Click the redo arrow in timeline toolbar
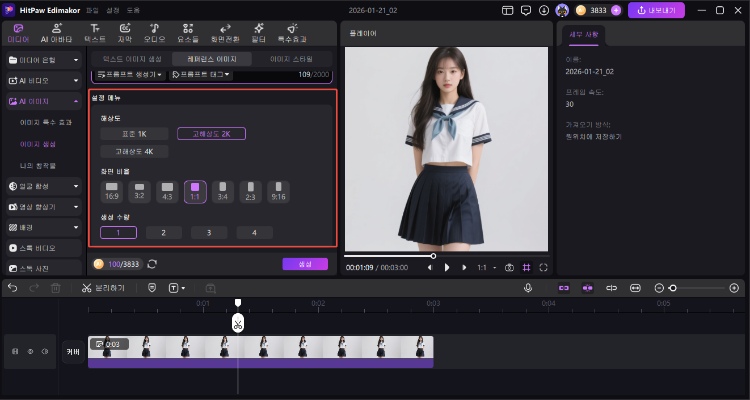This screenshot has height=400, width=750. tap(34, 288)
